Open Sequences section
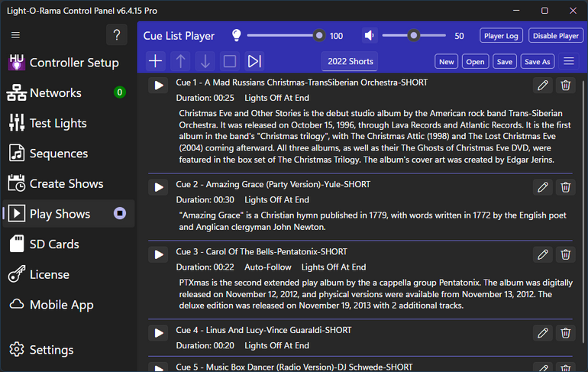The image size is (588, 372). tap(67, 154)
